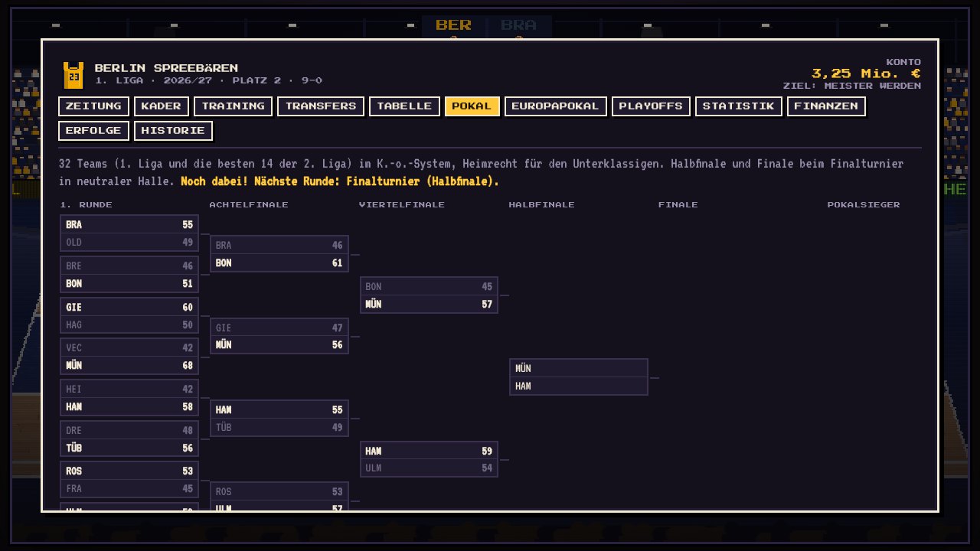
Task: Click the account balance 3,25 Mio. €
Action: point(866,73)
